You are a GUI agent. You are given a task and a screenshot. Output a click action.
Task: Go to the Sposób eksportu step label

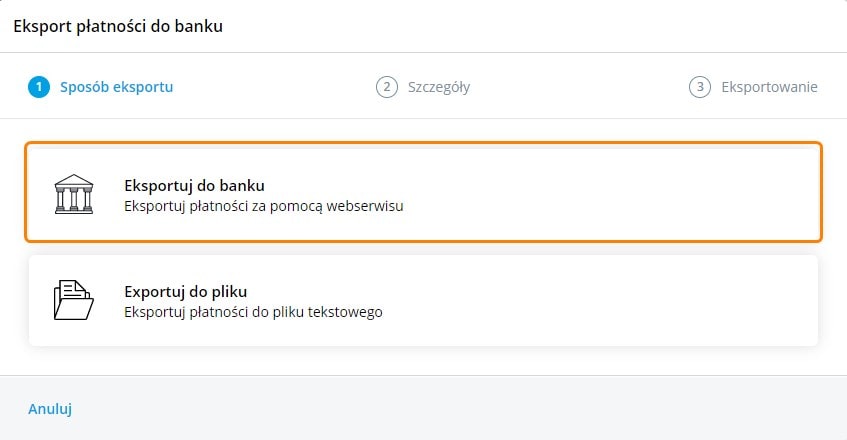[x=116, y=87]
